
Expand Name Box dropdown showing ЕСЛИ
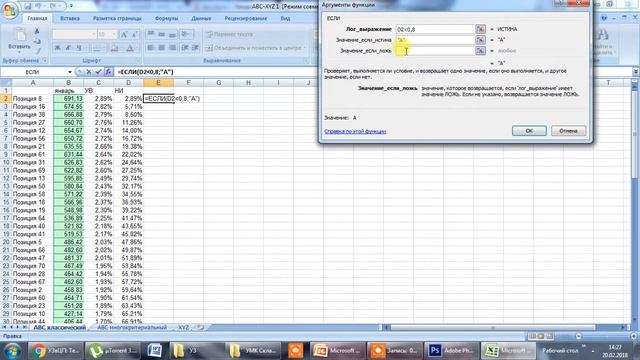(x=70, y=72)
